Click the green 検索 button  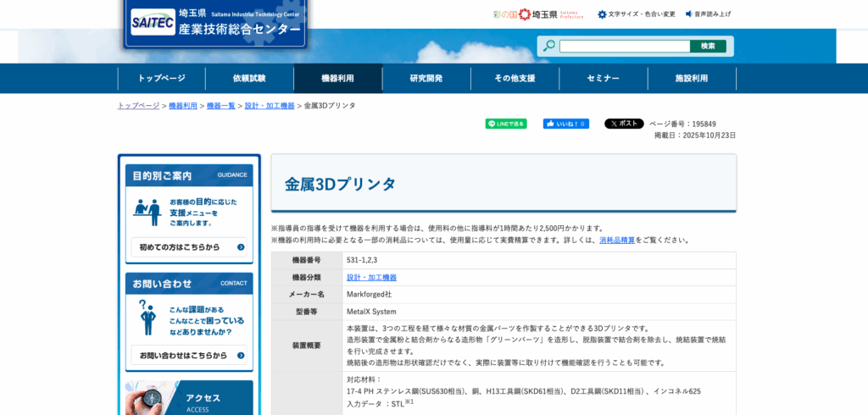click(x=708, y=46)
